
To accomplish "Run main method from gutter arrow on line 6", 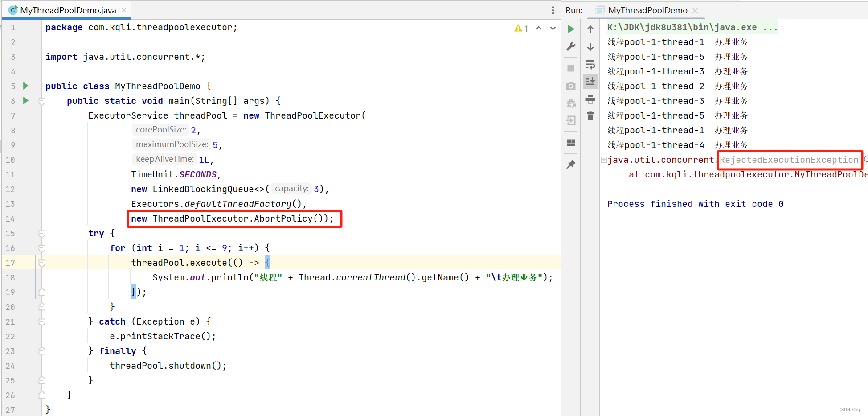I will coord(26,100).
